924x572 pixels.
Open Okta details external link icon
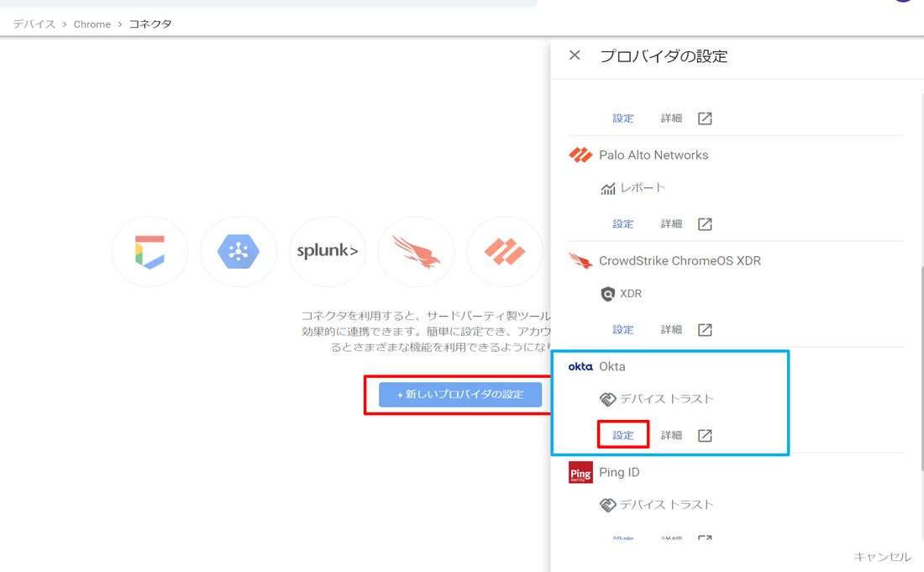pos(705,435)
